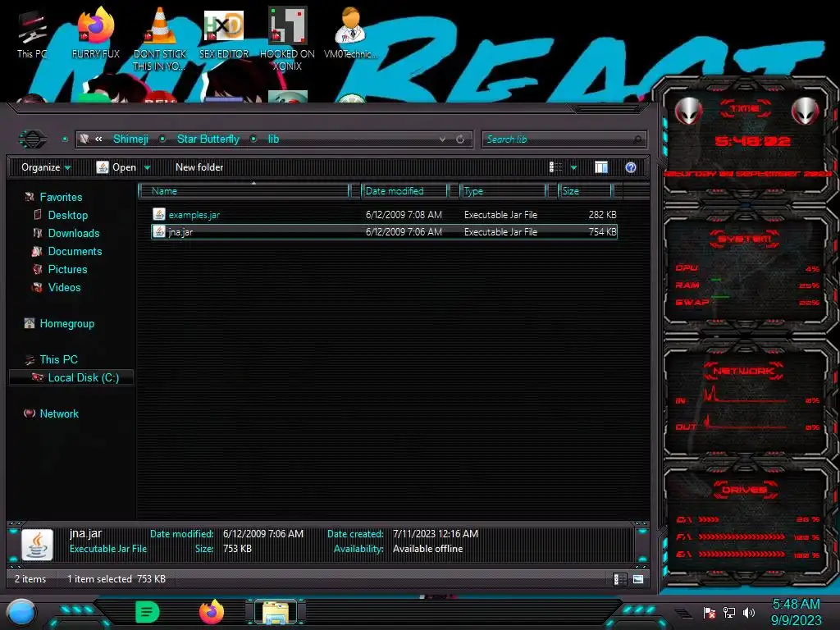Open Firefox from the taskbar
The width and height of the screenshot is (840, 630).
click(x=212, y=612)
